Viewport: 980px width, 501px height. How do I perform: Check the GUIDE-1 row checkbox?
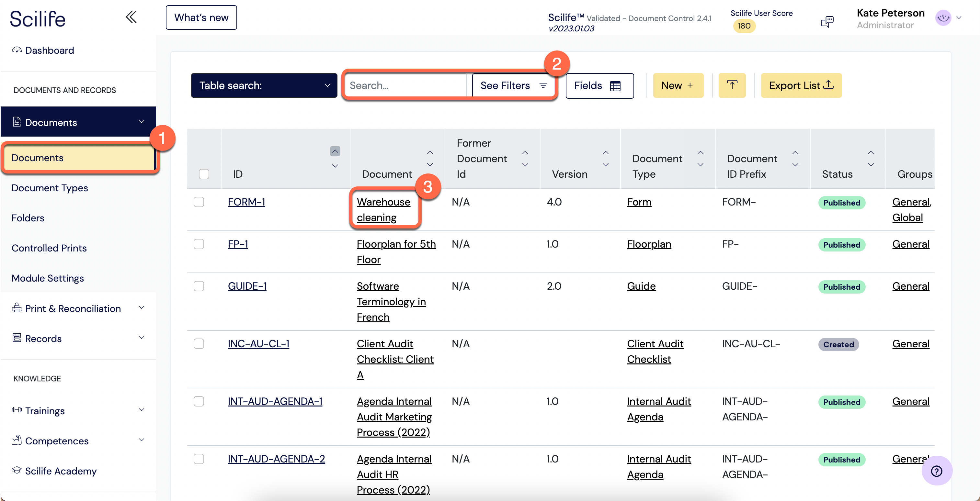[x=199, y=286]
